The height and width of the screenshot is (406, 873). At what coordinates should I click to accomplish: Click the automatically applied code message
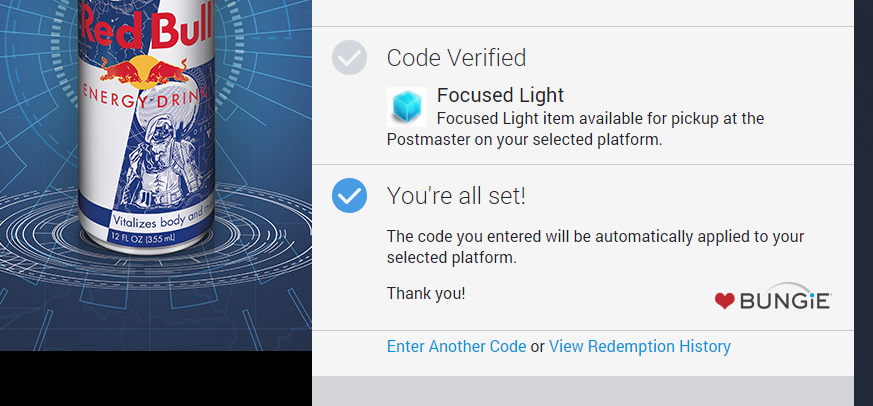595,247
